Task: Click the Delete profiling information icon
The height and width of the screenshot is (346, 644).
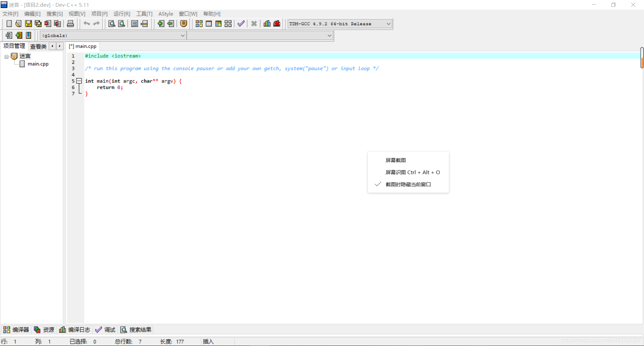Action: pyautogui.click(x=277, y=23)
